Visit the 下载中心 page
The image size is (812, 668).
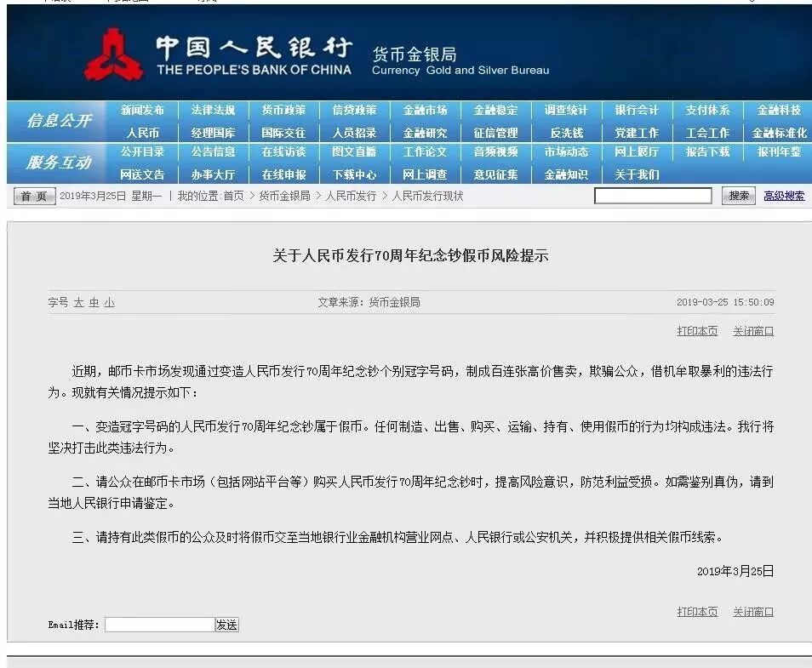[x=354, y=174]
